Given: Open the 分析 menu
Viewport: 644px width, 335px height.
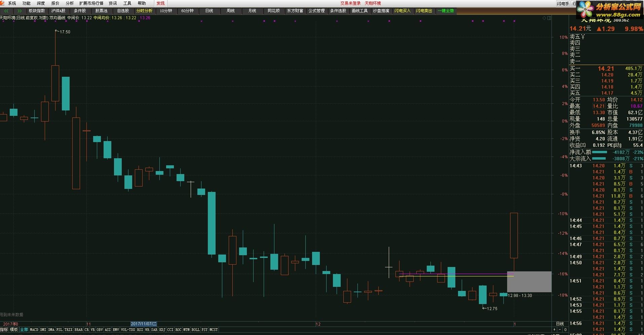Looking at the screenshot, I should [x=70, y=3].
